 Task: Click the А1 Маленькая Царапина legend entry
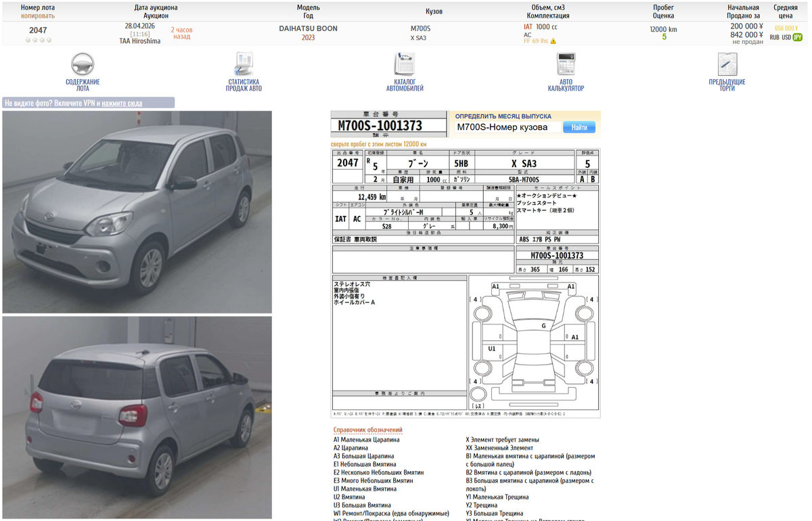[366, 440]
